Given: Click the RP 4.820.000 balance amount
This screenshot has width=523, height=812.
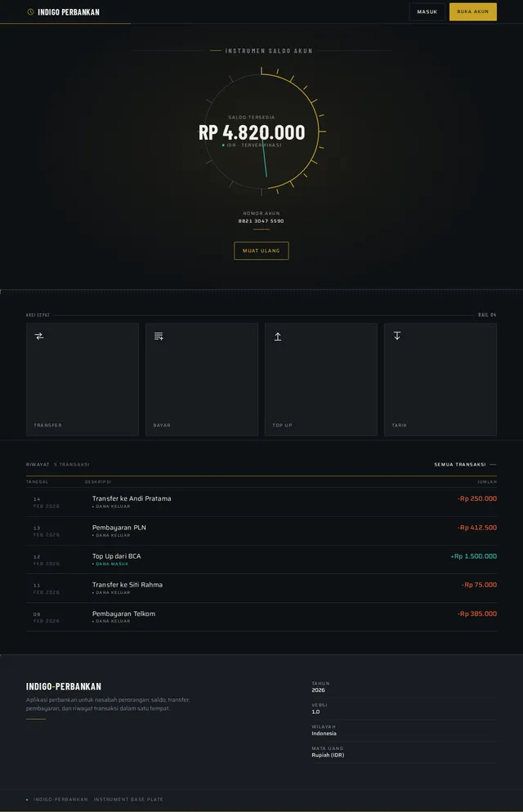Looking at the screenshot, I should pos(252,132).
